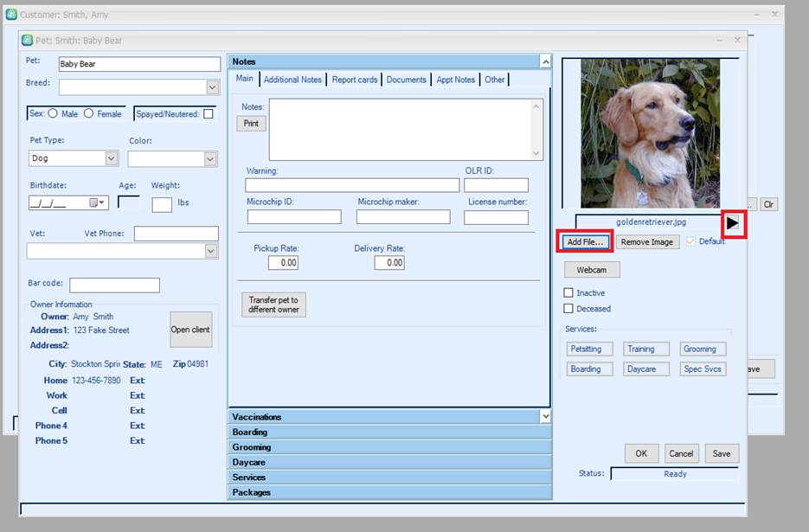Click the golden retriever photo
Viewport: 809px width, 532px height.
pos(650,133)
